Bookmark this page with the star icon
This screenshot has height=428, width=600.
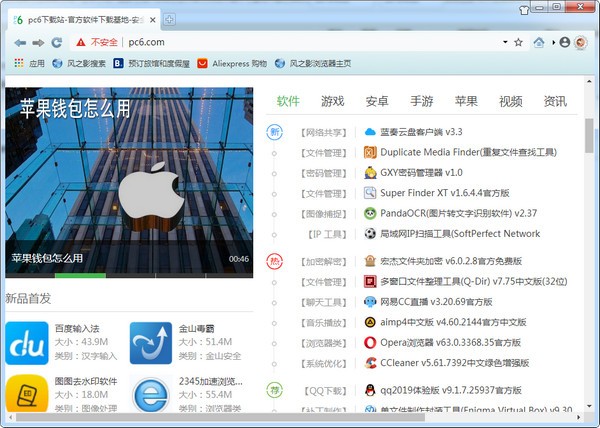(x=518, y=43)
